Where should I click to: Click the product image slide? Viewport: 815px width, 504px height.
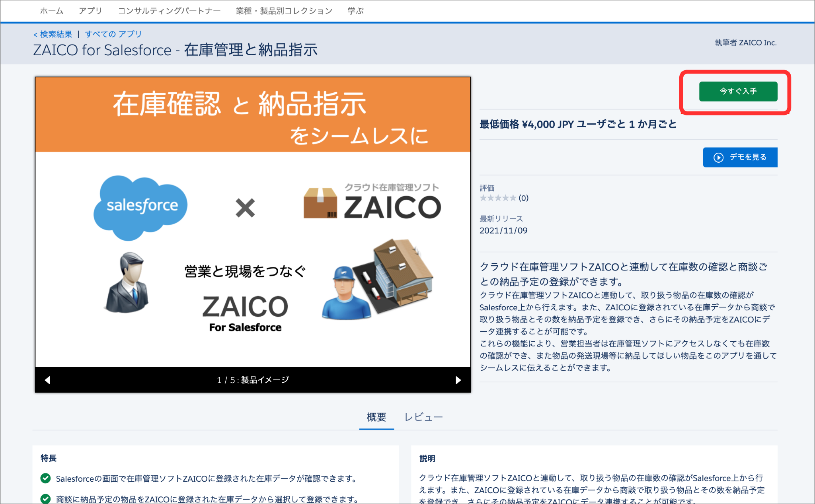pos(253,222)
